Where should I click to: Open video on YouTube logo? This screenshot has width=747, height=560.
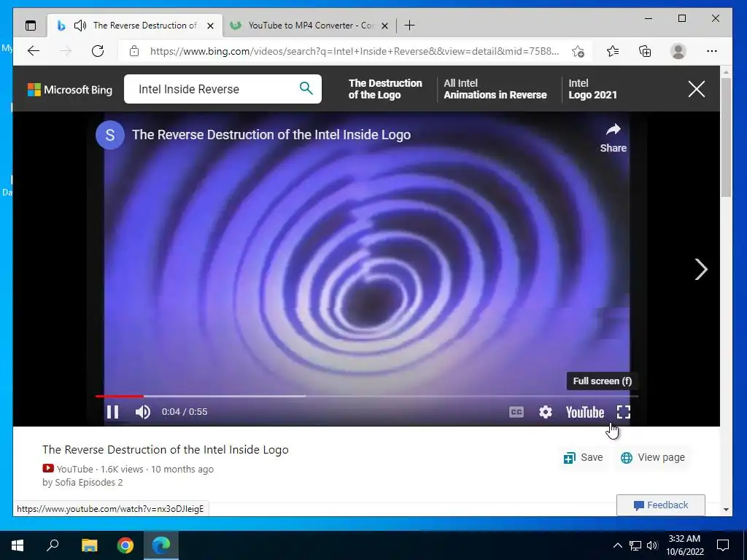585,413
